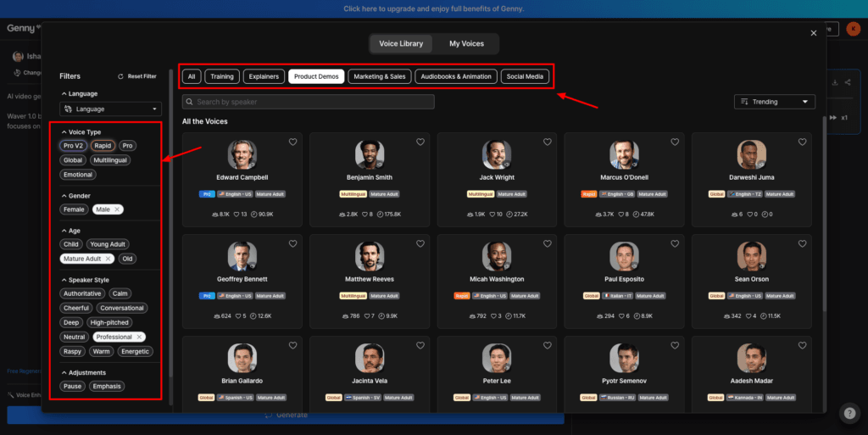The image size is (868, 435).
Task: Toggle the Calm speaker style chip
Action: [120, 294]
